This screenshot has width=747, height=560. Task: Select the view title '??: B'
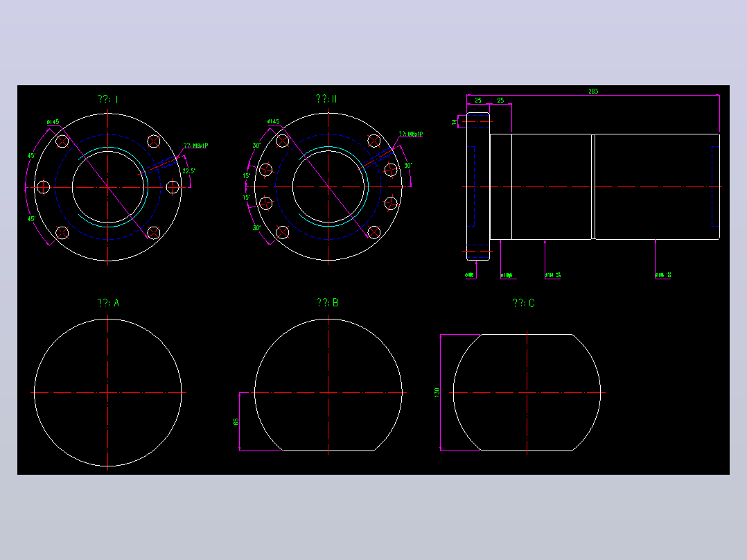pyautogui.click(x=327, y=303)
